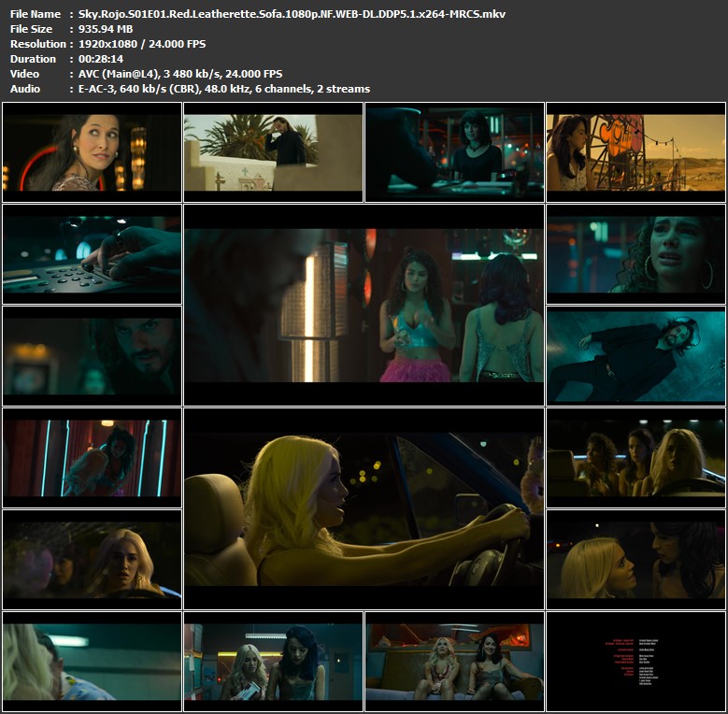Open thumbnail of two women in shop aisle
Image resolution: width=728 pixels, height=714 pixels.
(273, 662)
